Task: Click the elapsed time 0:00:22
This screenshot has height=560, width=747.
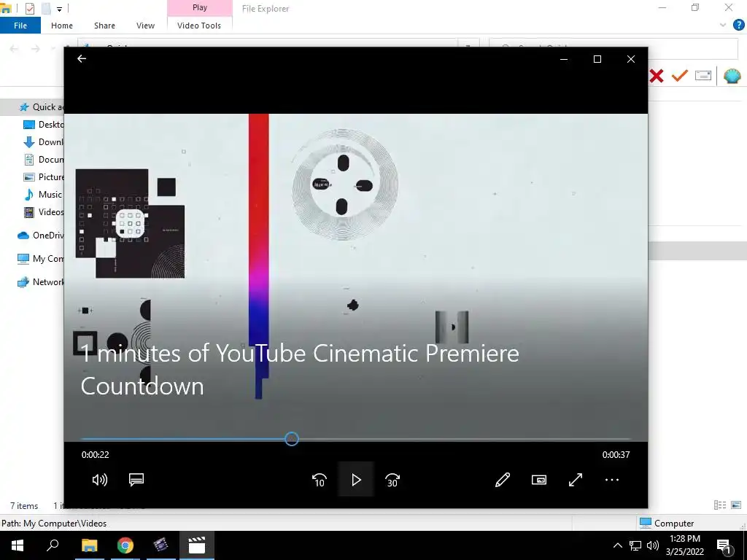Action: click(x=96, y=455)
